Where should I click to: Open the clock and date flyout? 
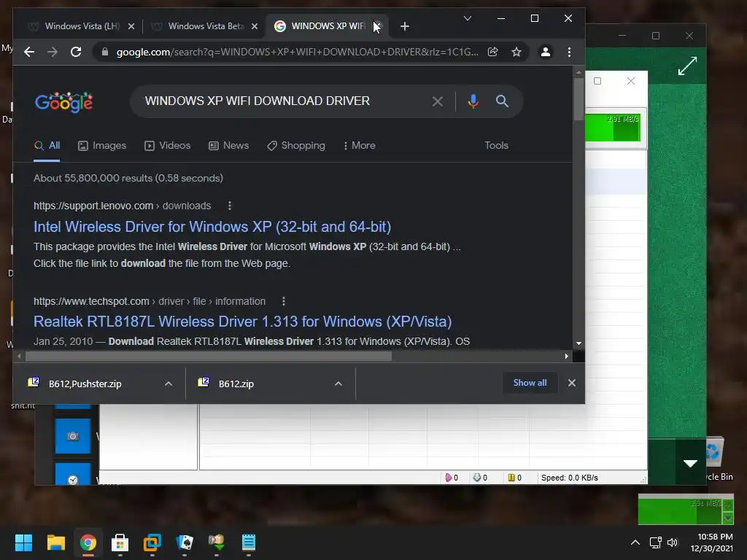pyautogui.click(x=711, y=542)
